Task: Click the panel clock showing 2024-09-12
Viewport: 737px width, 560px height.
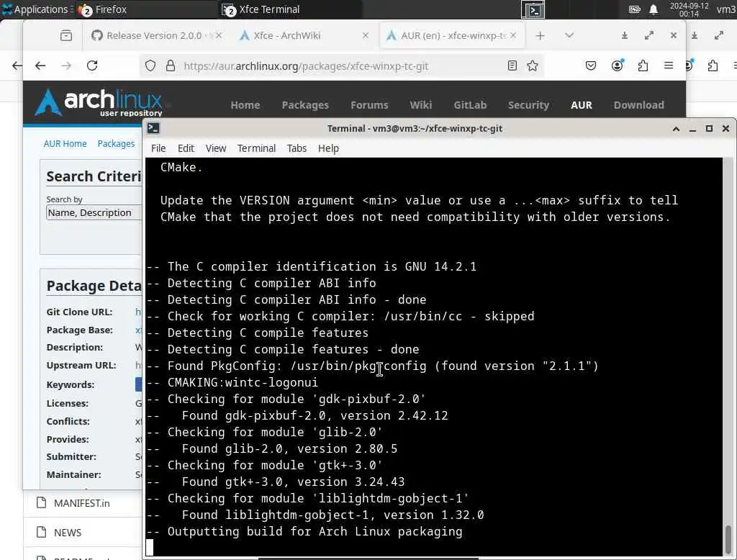Action: point(689,9)
